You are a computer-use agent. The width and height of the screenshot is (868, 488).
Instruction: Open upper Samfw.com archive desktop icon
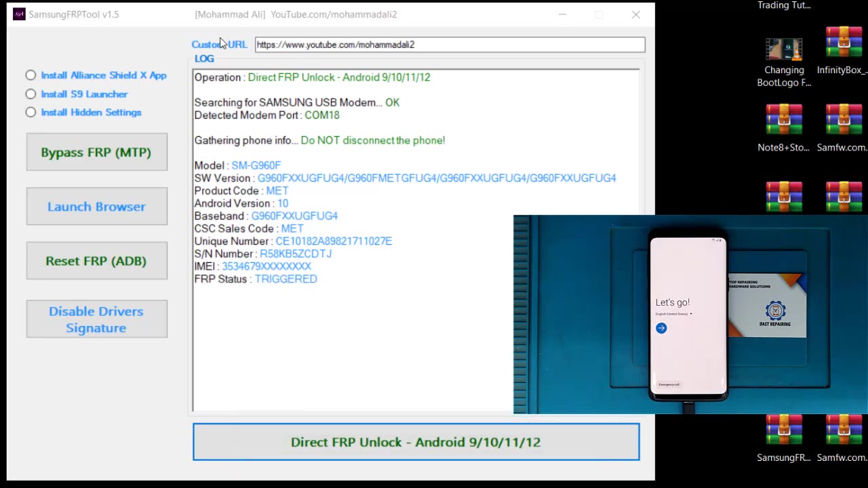click(x=843, y=128)
